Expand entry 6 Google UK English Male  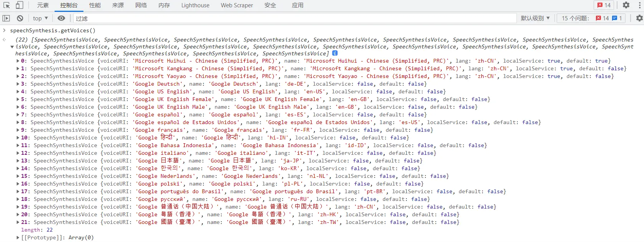pyautogui.click(x=18, y=107)
